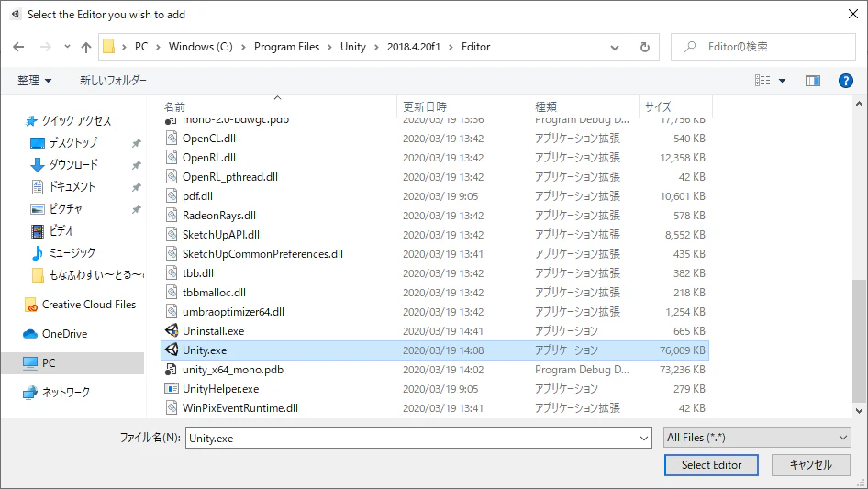This screenshot has height=489, width=868.
Task: Select the tbb.dll file icon
Action: tap(172, 273)
